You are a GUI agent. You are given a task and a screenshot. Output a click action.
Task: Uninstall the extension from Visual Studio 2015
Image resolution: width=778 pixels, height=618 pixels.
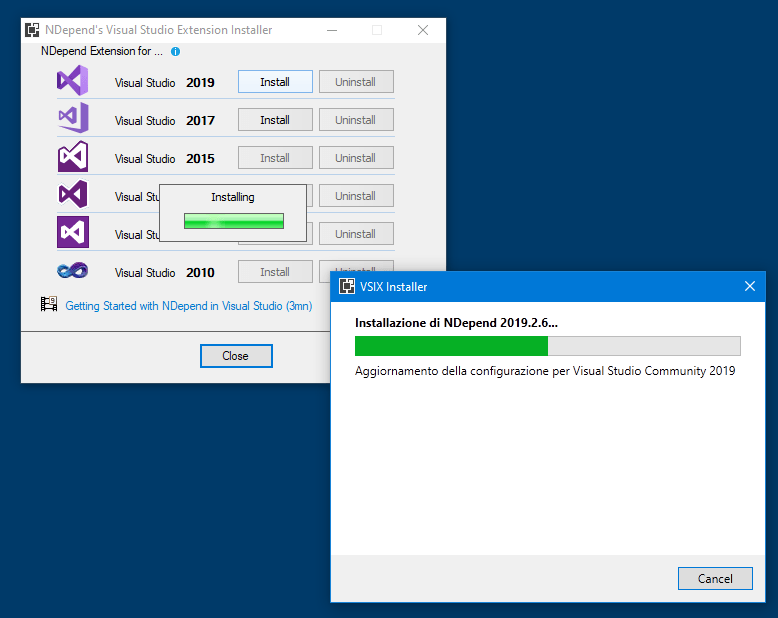(356, 158)
